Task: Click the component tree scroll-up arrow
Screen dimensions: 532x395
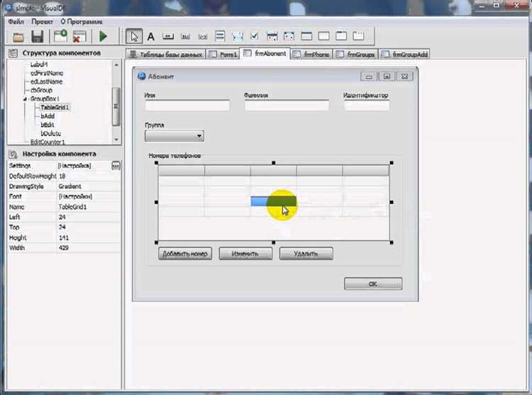Action: (x=116, y=65)
